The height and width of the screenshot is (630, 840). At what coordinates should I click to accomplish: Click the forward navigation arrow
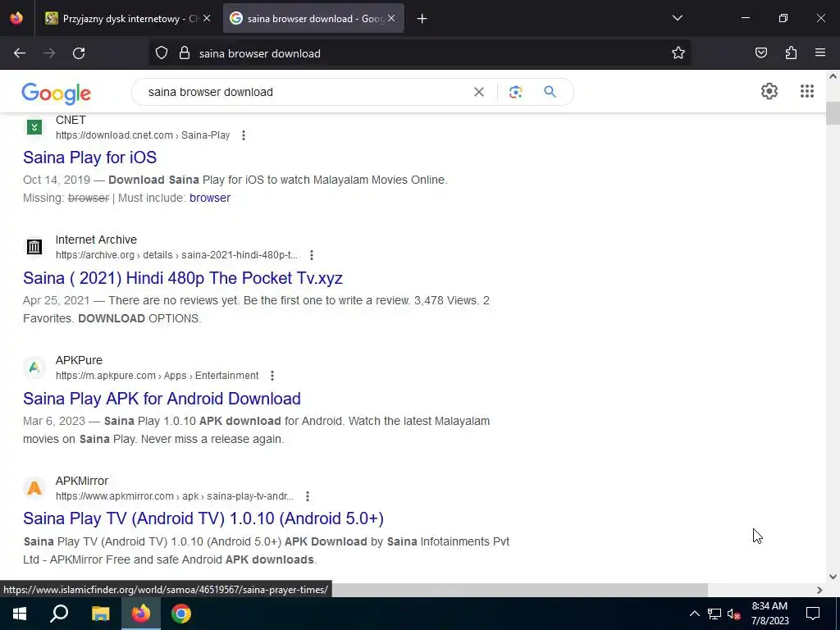click(49, 53)
